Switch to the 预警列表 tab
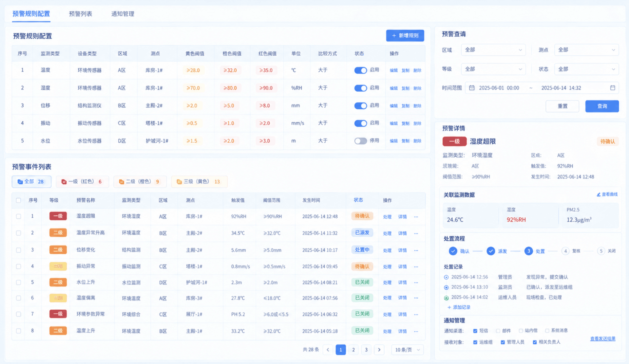Image resolution: width=629 pixels, height=364 pixels. (x=80, y=14)
